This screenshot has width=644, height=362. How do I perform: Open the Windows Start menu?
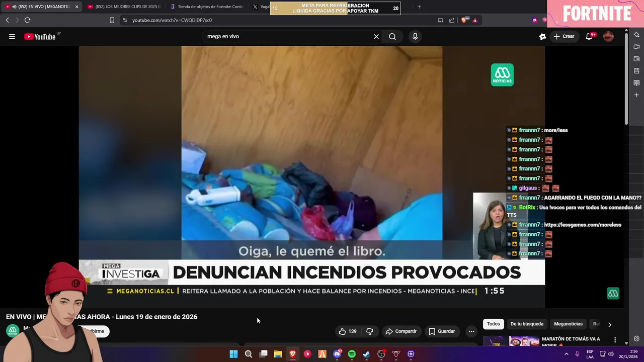pyautogui.click(x=233, y=354)
